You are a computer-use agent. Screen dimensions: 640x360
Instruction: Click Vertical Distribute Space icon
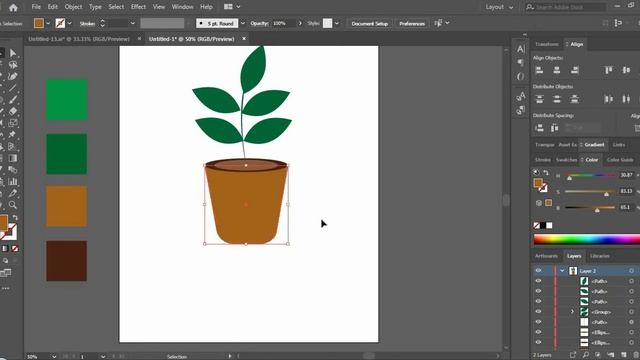[x=539, y=128]
